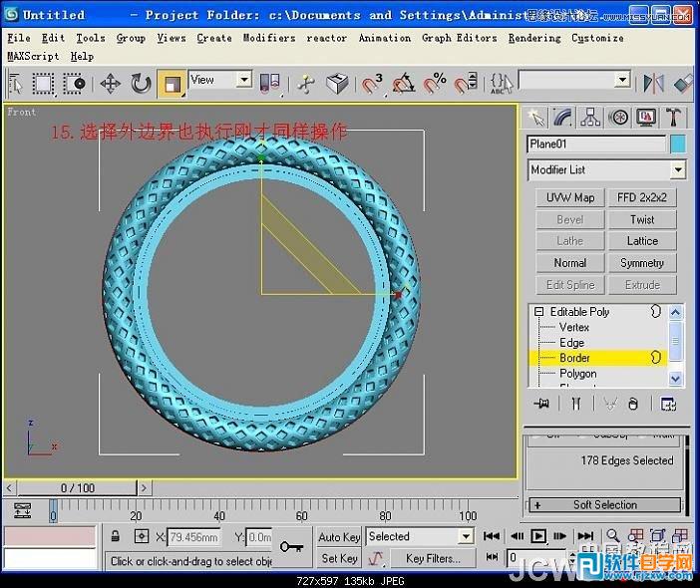
Task: Click the Pin Stack icon
Action: (x=541, y=404)
